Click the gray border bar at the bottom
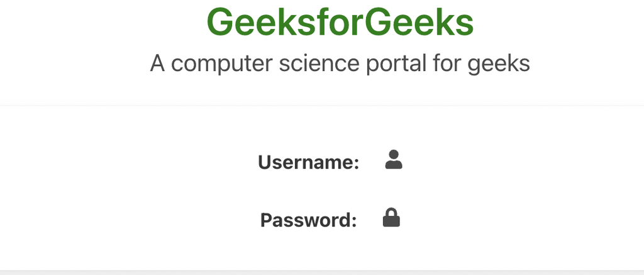The height and width of the screenshot is (275, 644). pos(322,272)
